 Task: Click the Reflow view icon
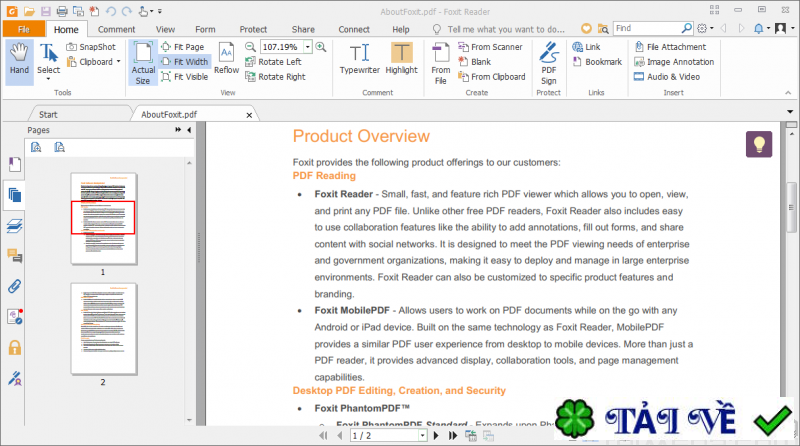[226, 59]
